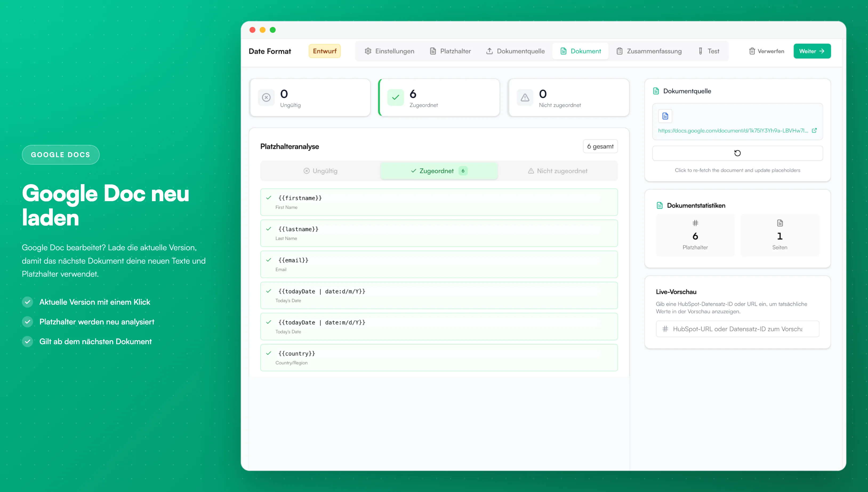Show Nicht zugeordnet placeholders filter
Viewport: 868px width, 492px height.
pos(558,171)
